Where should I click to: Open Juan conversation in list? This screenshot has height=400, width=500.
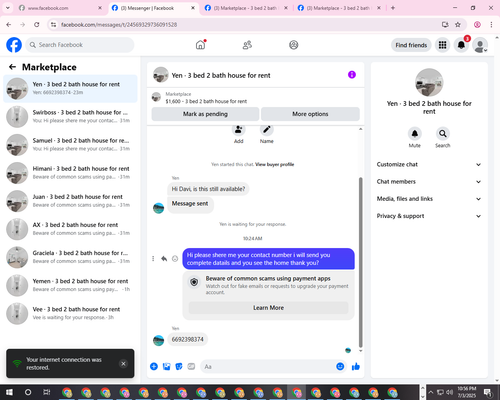[70, 201]
